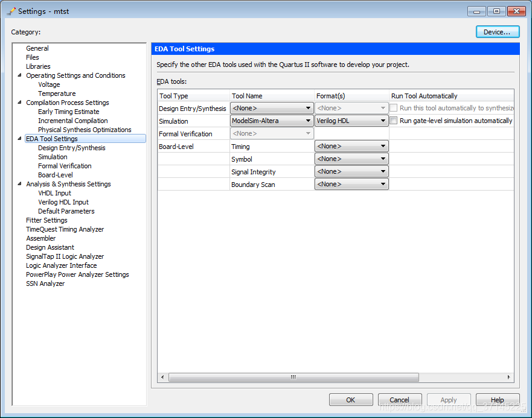This screenshot has width=532, height=418.
Task: Close the Settings dialog window
Action: [516, 11]
